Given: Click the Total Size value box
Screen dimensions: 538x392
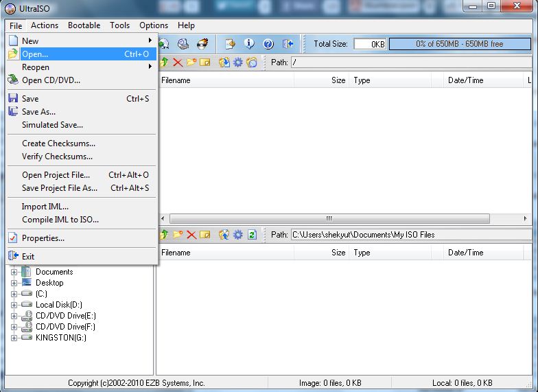Looking at the screenshot, I should tap(370, 44).
